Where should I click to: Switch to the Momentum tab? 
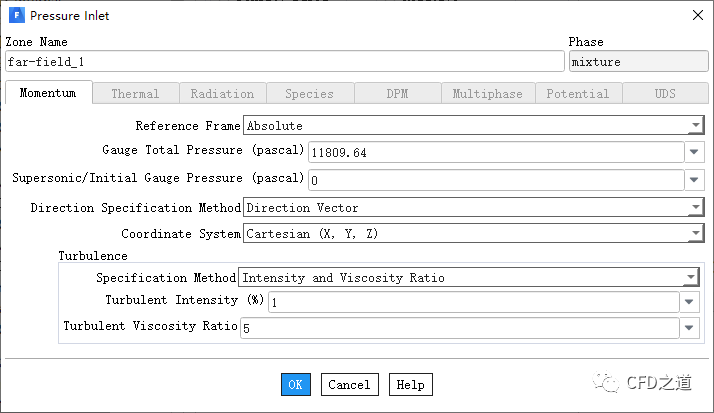coord(48,94)
